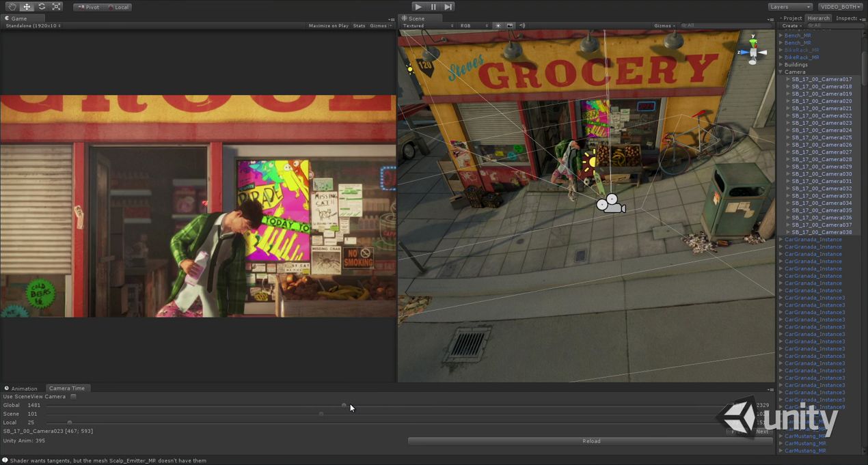Click the camera gizmo in Scene view
The width and height of the screenshot is (868, 465).
pyautogui.click(x=610, y=203)
